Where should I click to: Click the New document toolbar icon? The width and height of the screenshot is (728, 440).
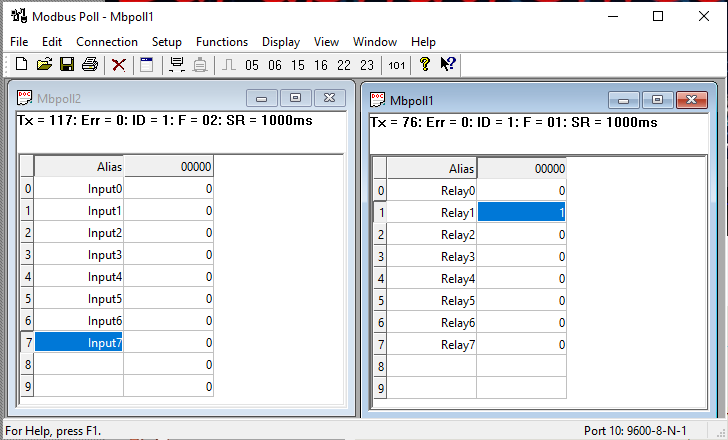(21, 64)
